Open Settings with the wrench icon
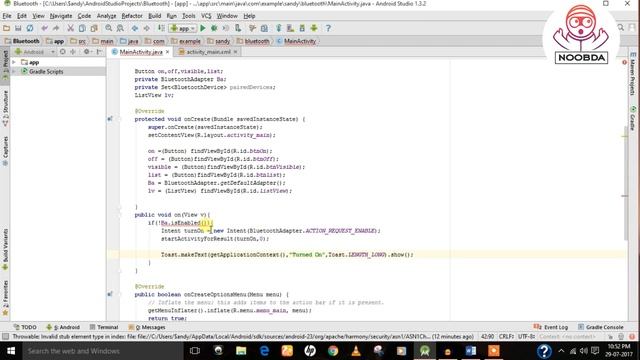Image resolution: width=640 pixels, height=360 pixels. pyautogui.click(x=252, y=28)
